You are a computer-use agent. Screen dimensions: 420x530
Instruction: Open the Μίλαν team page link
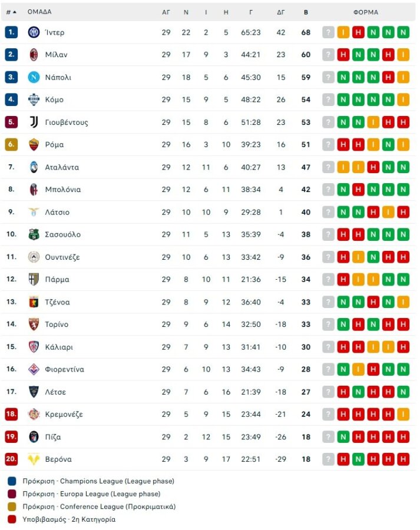click(x=56, y=55)
